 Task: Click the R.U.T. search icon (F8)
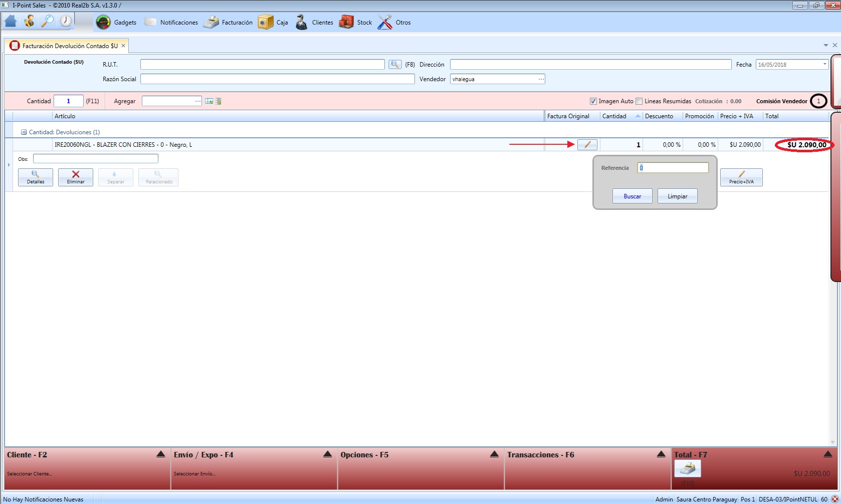395,65
